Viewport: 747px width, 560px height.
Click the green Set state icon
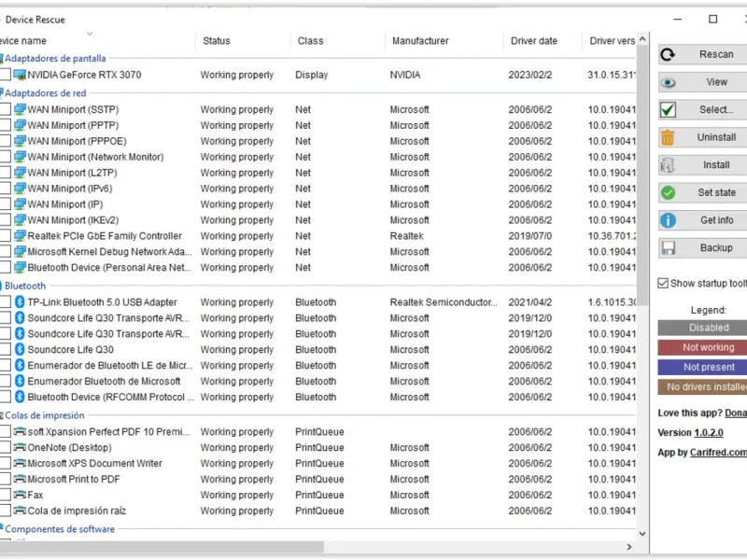[668, 193]
